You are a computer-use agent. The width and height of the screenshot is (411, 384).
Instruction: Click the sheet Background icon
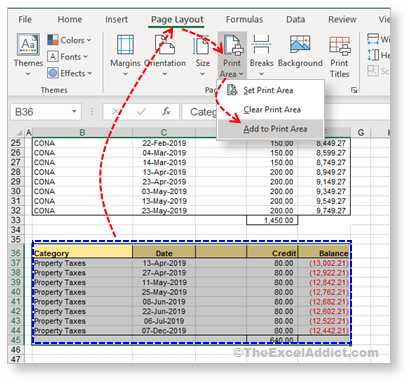coord(300,44)
